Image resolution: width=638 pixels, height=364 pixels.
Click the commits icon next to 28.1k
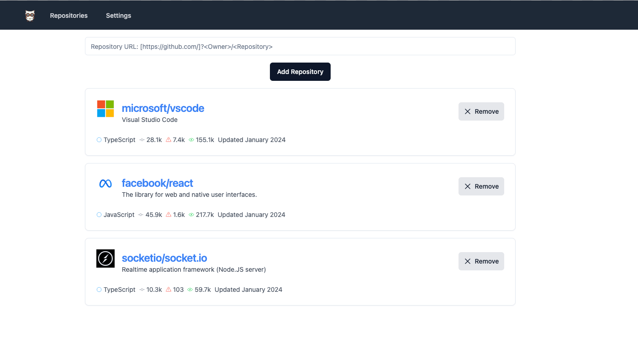pyautogui.click(x=142, y=140)
